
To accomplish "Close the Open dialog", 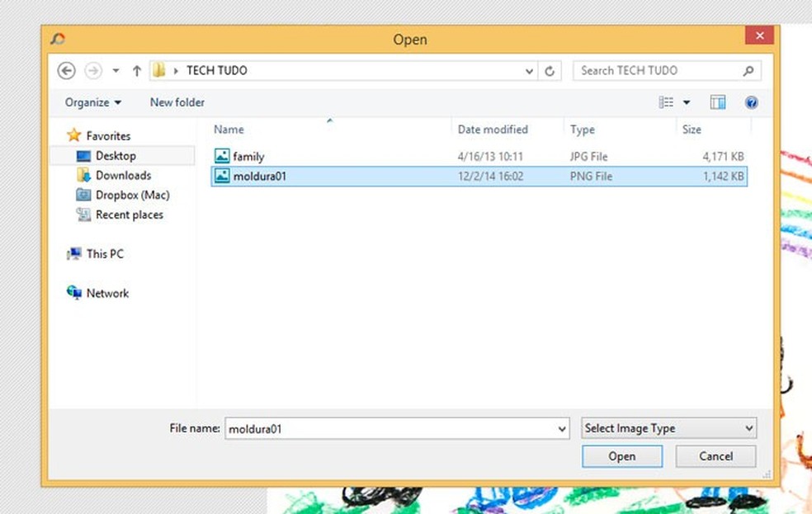I will [x=760, y=35].
